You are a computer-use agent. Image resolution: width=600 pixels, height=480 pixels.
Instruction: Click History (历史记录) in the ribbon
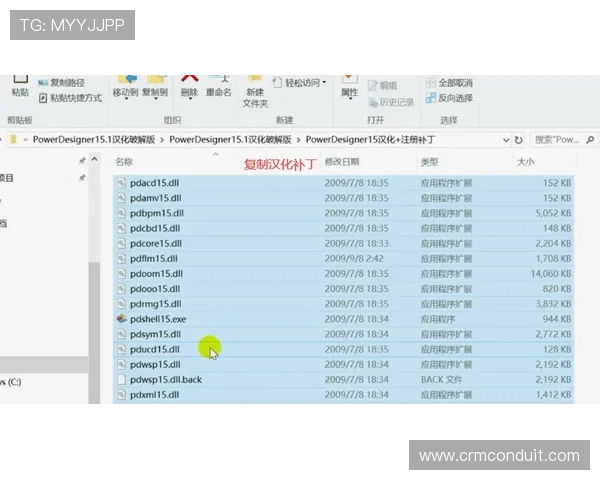coord(391,102)
